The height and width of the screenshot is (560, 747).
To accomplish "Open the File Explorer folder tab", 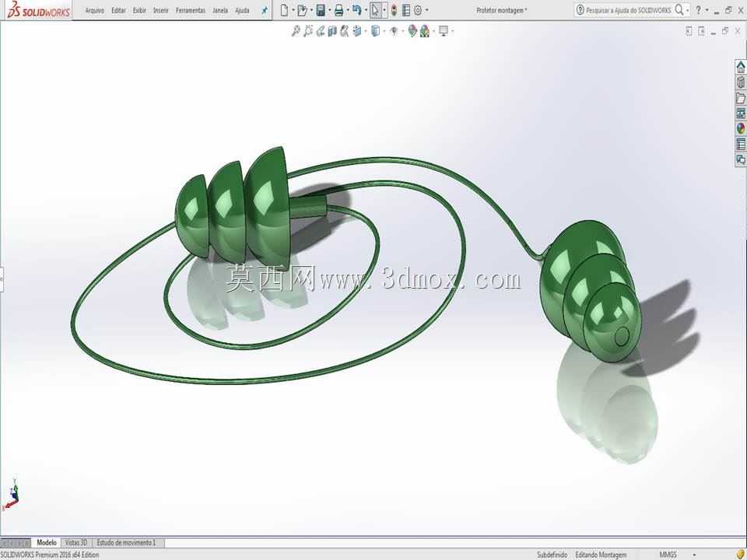I will (x=740, y=98).
